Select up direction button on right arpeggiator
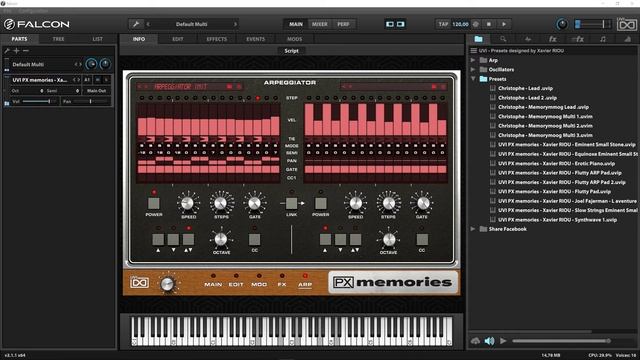 coord(325,239)
